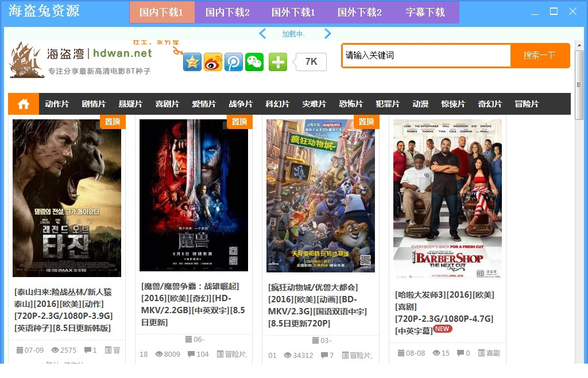588x378 pixels.
Task: Click the comment icon under Tarzan post
Action: click(x=88, y=350)
